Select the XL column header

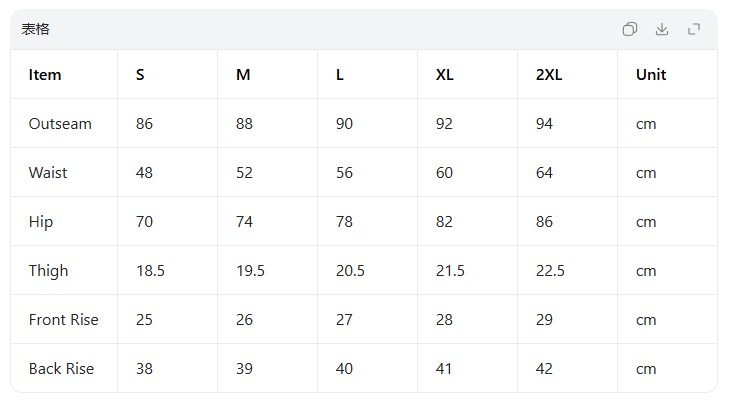pyautogui.click(x=445, y=74)
